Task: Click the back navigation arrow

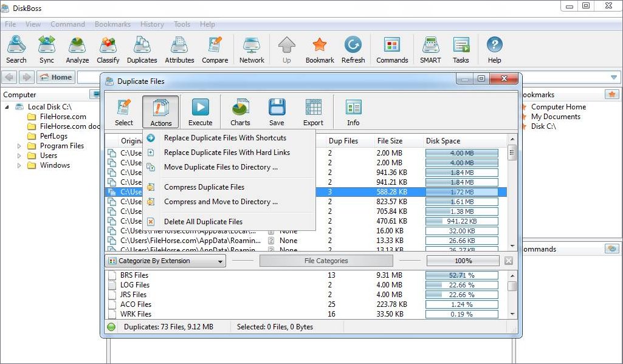Action: [x=10, y=77]
